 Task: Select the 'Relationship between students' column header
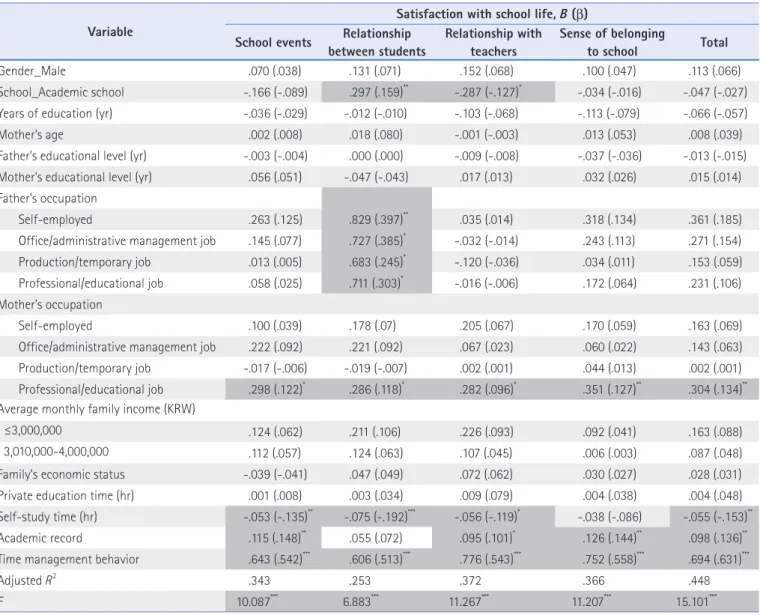coord(377,42)
